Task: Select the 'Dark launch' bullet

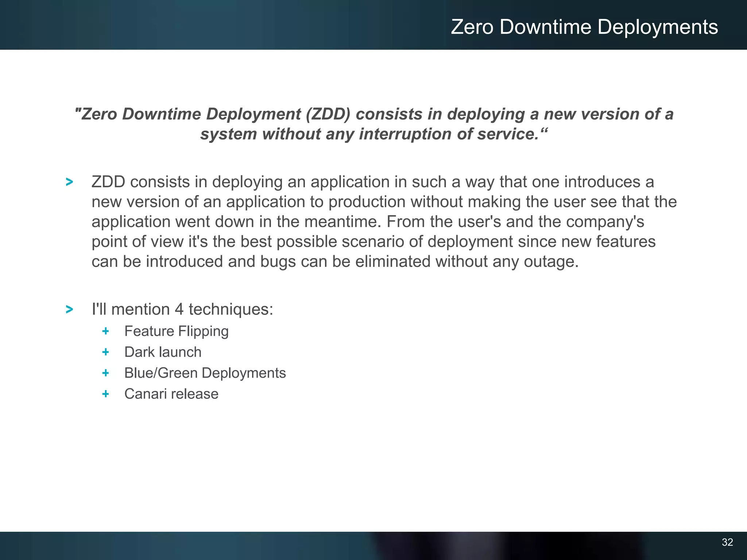Action: [x=163, y=352]
